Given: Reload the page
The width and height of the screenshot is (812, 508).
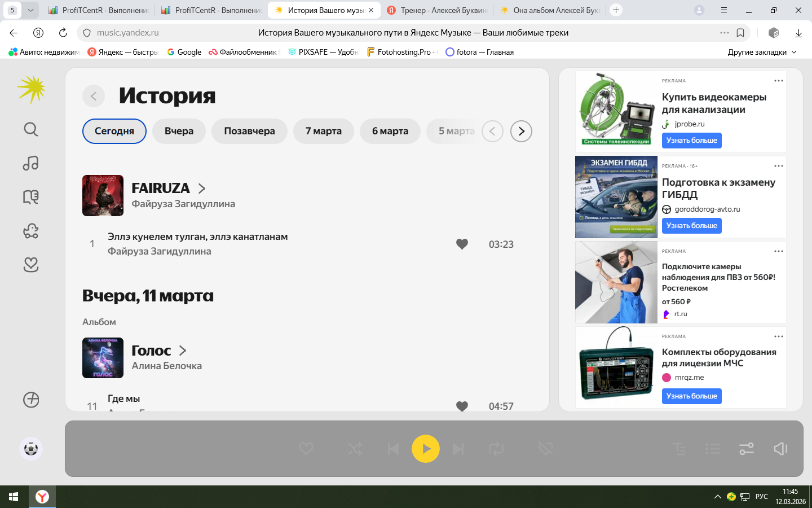Looking at the screenshot, I should tap(63, 33).
